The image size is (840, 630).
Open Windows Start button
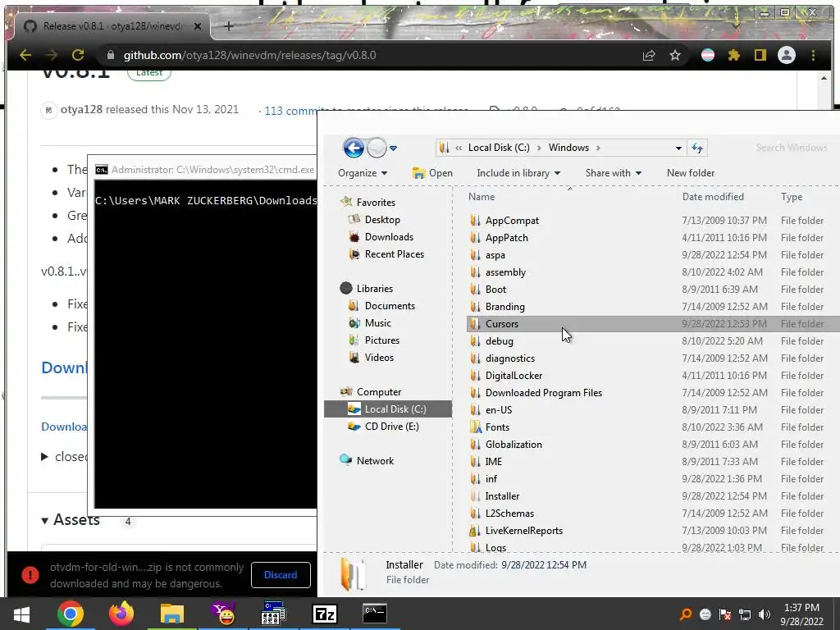pyautogui.click(x=21, y=614)
